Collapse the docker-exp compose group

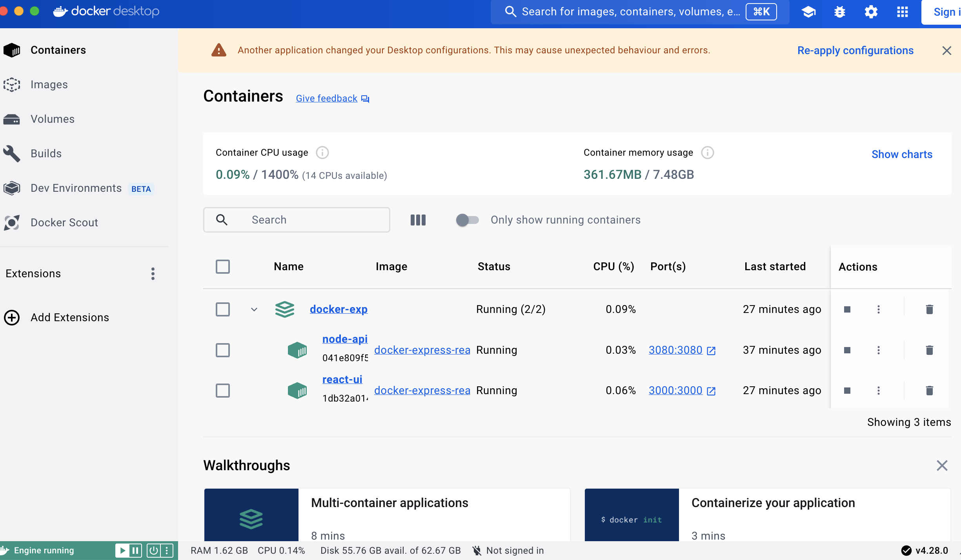pyautogui.click(x=254, y=309)
